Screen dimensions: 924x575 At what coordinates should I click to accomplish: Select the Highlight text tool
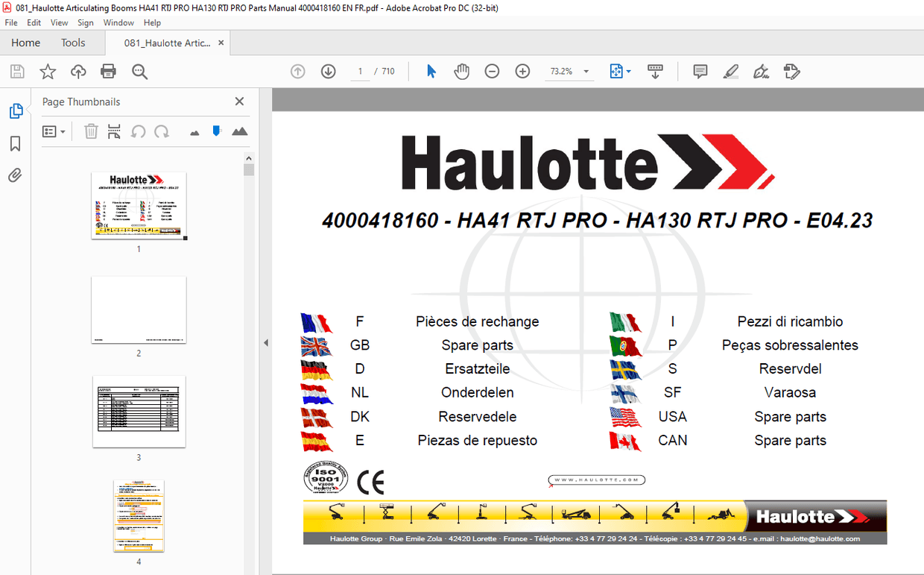coord(730,71)
